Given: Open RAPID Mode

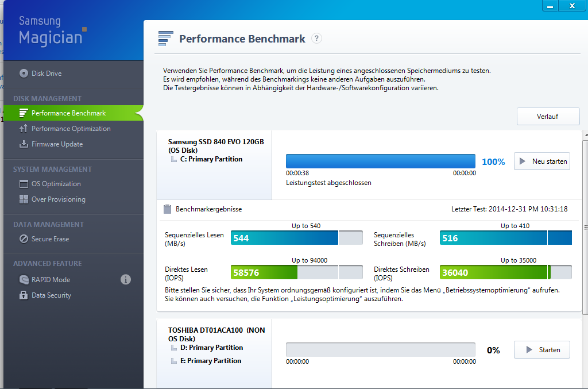Looking at the screenshot, I should pos(51,279).
